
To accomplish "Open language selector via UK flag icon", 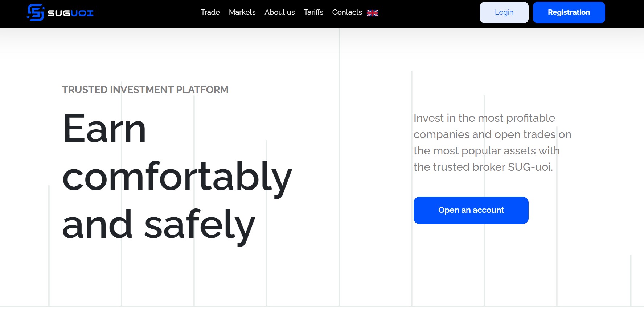I will [x=373, y=13].
